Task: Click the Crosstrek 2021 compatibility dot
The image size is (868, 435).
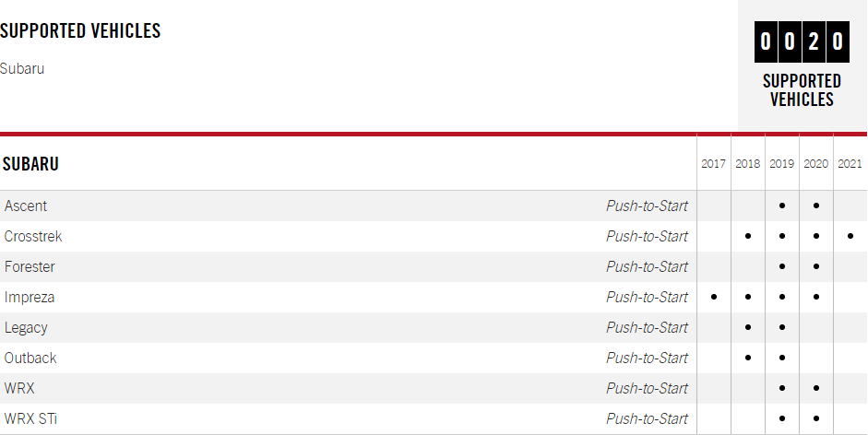Action: click(850, 236)
